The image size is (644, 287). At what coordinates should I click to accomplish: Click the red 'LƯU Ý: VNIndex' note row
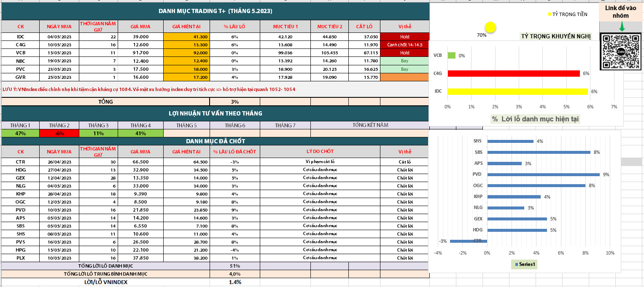[x=215, y=89]
